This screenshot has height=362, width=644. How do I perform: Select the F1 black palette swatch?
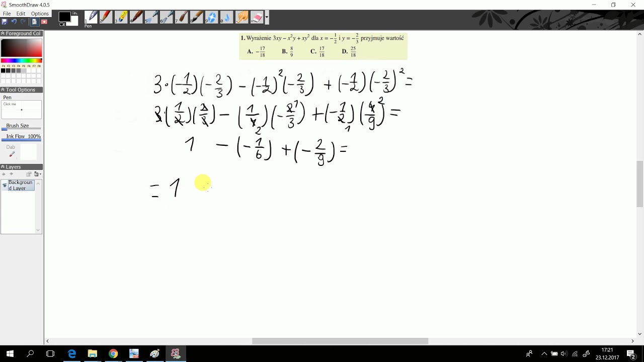[3, 70]
